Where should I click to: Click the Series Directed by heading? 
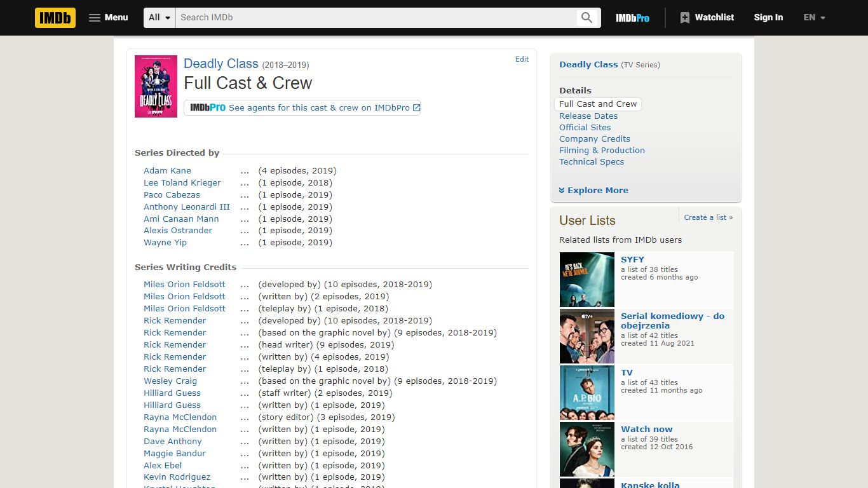[177, 153]
